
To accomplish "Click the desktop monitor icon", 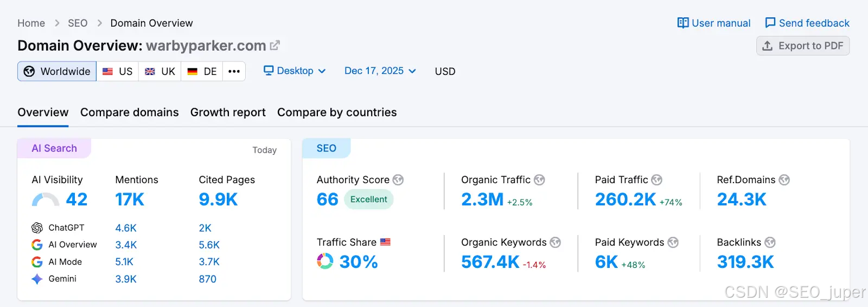I will (x=269, y=71).
